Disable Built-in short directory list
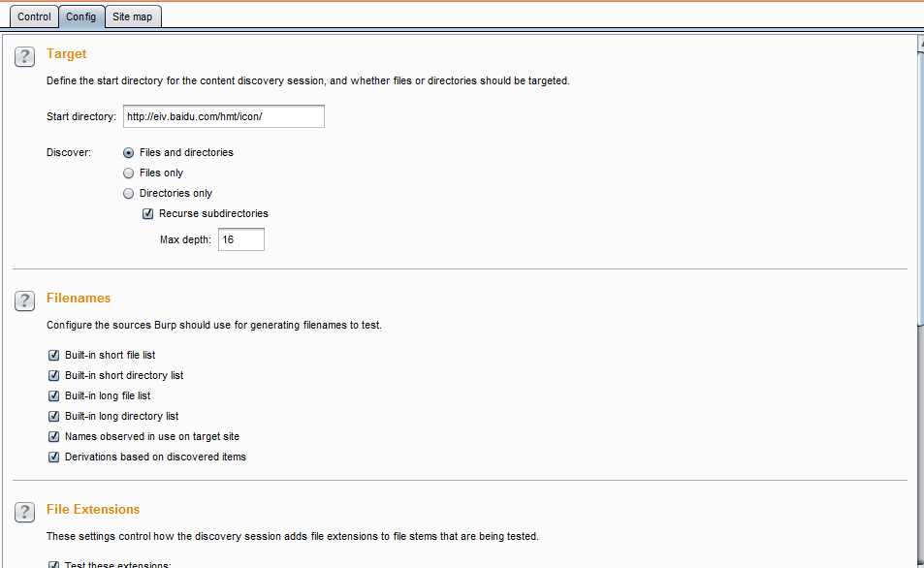The width and height of the screenshot is (924, 568). click(53, 375)
